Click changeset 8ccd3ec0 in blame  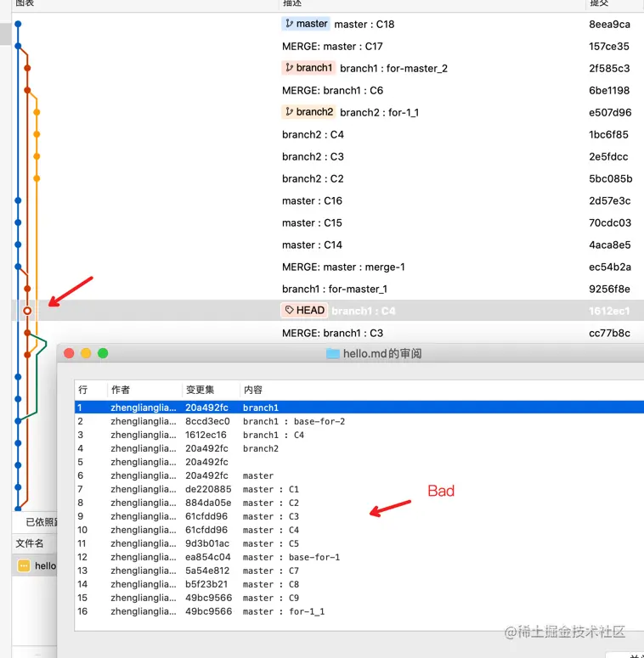click(208, 421)
